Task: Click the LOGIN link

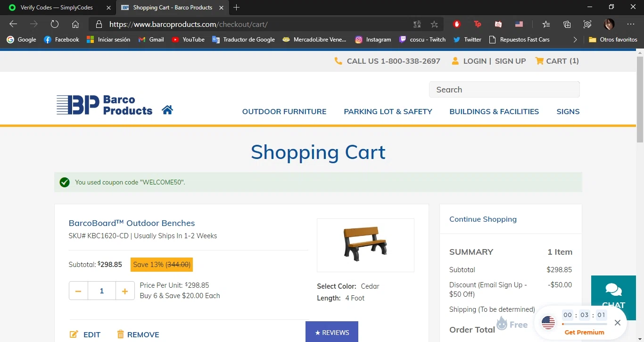Action: (475, 61)
